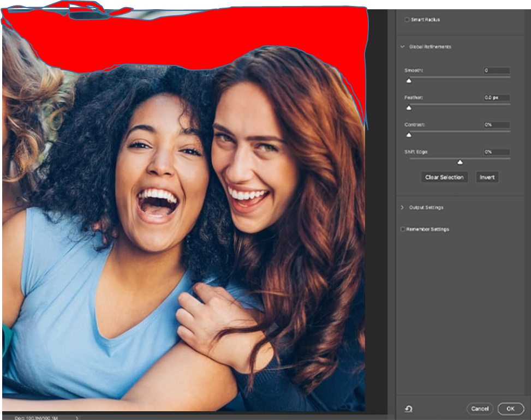This screenshot has height=420, width=531.
Task: Click the Doc size status text
Action: (36, 418)
